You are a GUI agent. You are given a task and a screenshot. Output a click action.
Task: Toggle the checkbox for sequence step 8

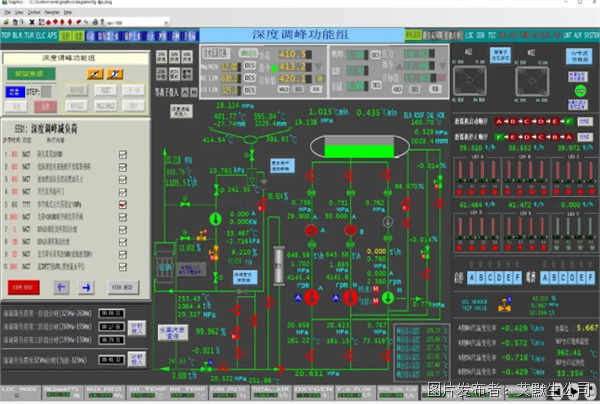(x=123, y=242)
